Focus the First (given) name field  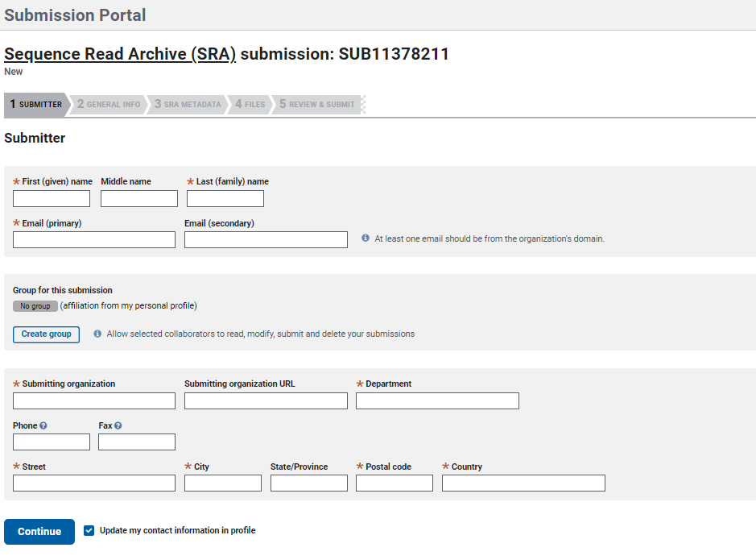tap(52, 199)
